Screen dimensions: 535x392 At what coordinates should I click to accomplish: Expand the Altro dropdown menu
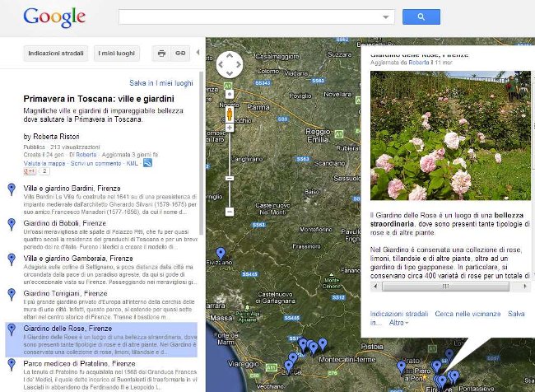point(398,323)
